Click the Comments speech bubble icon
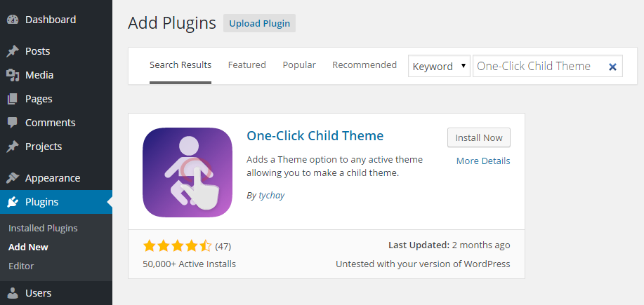This screenshot has height=305, width=644. click(13, 123)
